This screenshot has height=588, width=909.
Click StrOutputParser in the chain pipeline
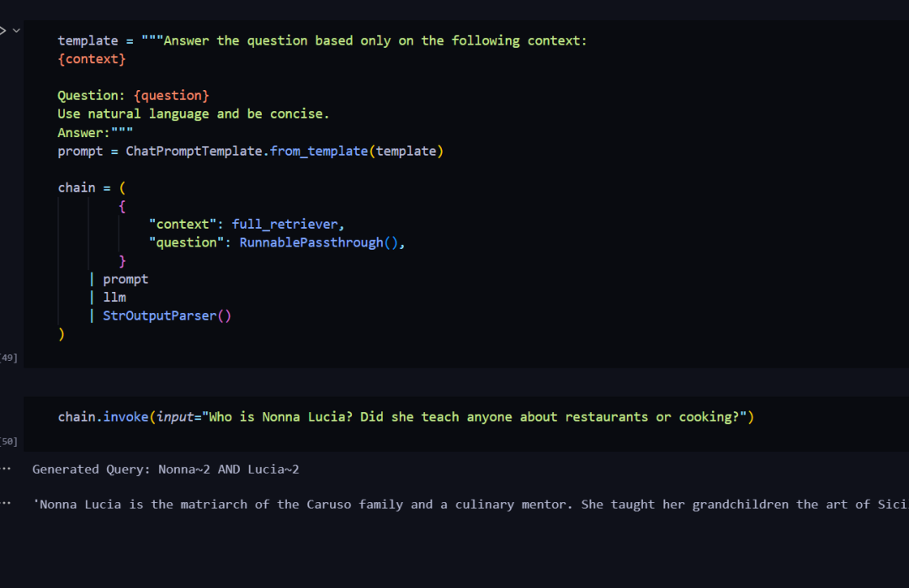coord(159,315)
